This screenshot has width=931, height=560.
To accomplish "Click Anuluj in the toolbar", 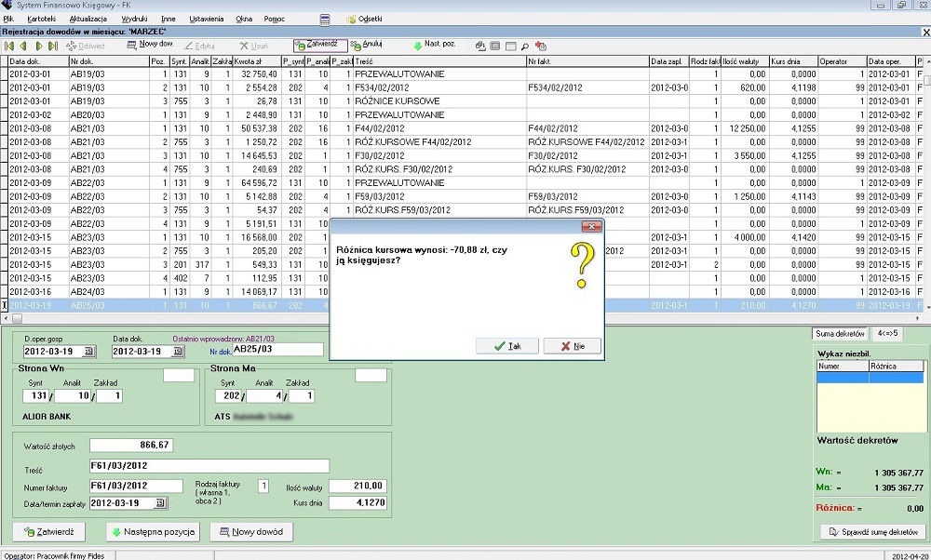I will tap(366, 45).
